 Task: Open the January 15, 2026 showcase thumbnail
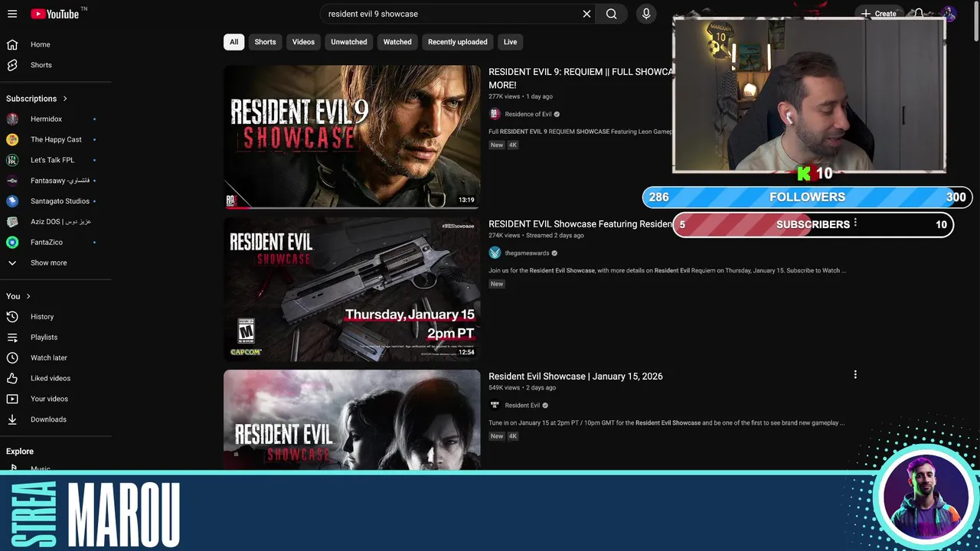coord(352,419)
